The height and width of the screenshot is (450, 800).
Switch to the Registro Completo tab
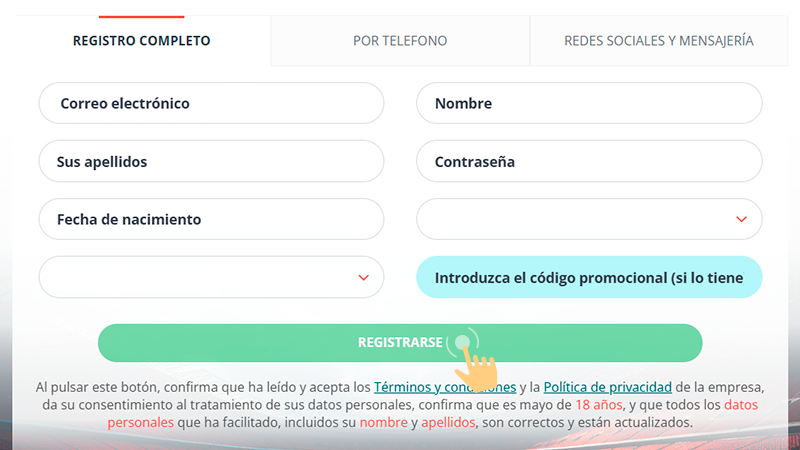141,41
